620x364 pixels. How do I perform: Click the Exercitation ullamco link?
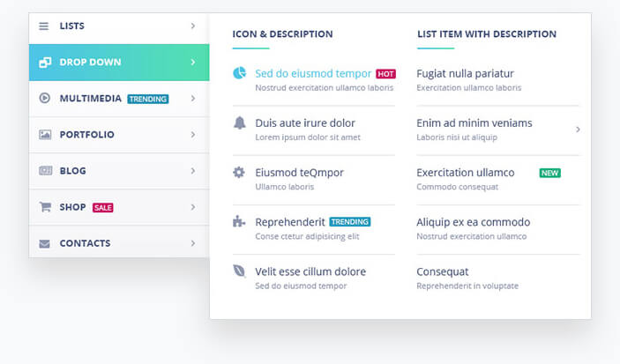[465, 172]
